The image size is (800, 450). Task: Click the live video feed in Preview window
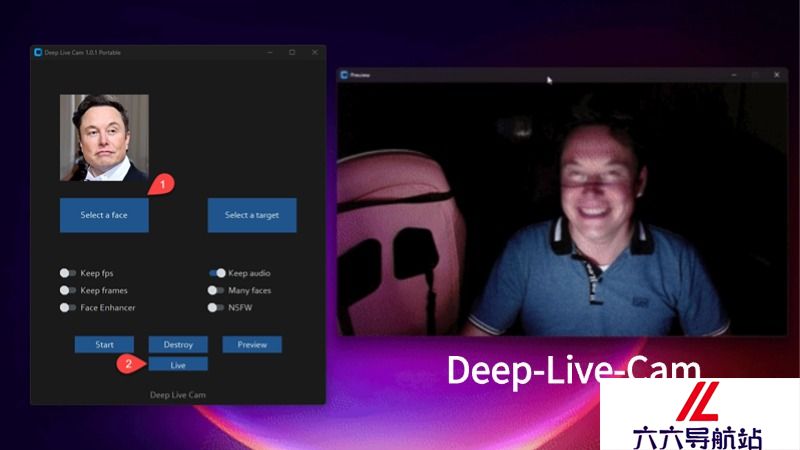562,209
